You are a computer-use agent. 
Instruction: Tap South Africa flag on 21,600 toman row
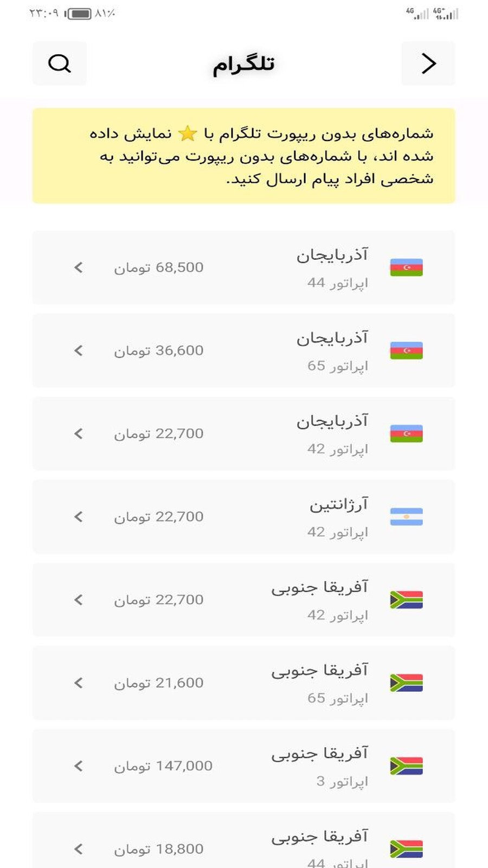pos(406,682)
